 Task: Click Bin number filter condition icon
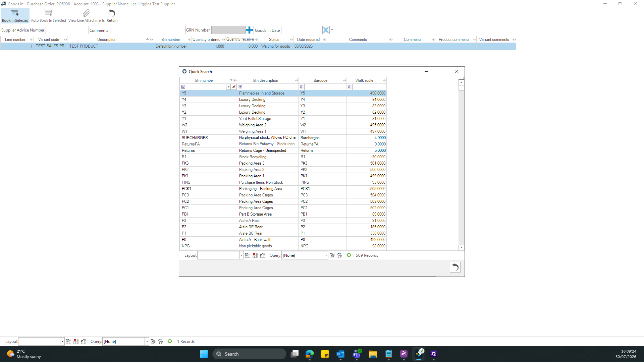(x=183, y=87)
